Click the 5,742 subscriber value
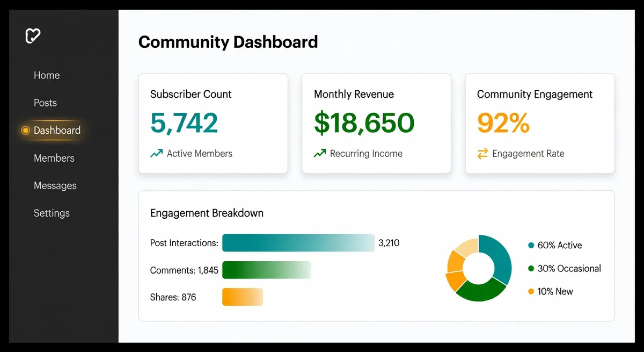 [184, 123]
